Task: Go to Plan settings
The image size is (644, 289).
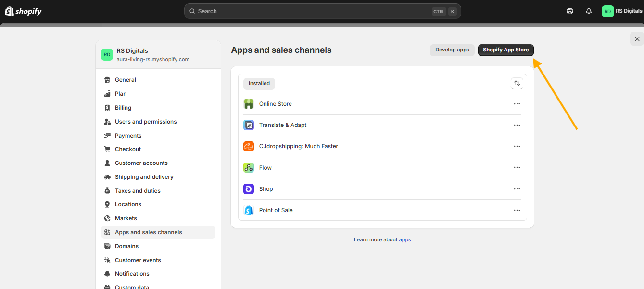Action: tap(158, 94)
